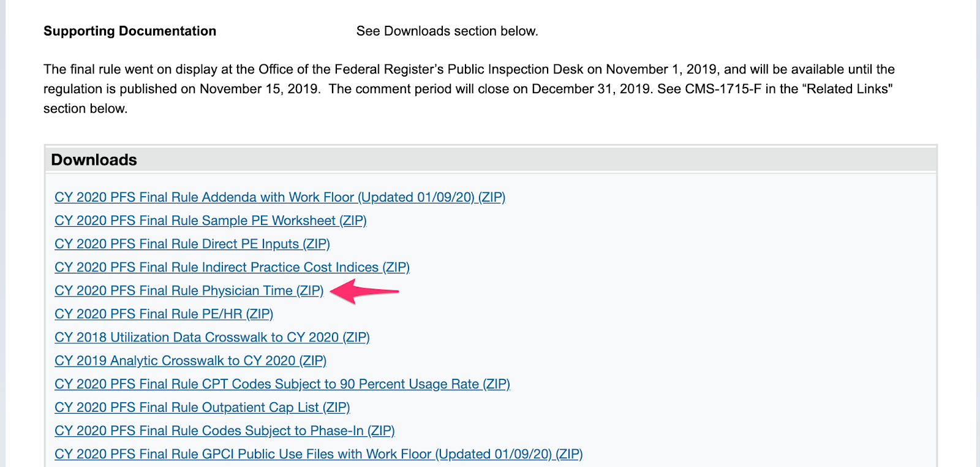Open GPCI Public Use Files with Work Floor ZIP

[x=318, y=454]
